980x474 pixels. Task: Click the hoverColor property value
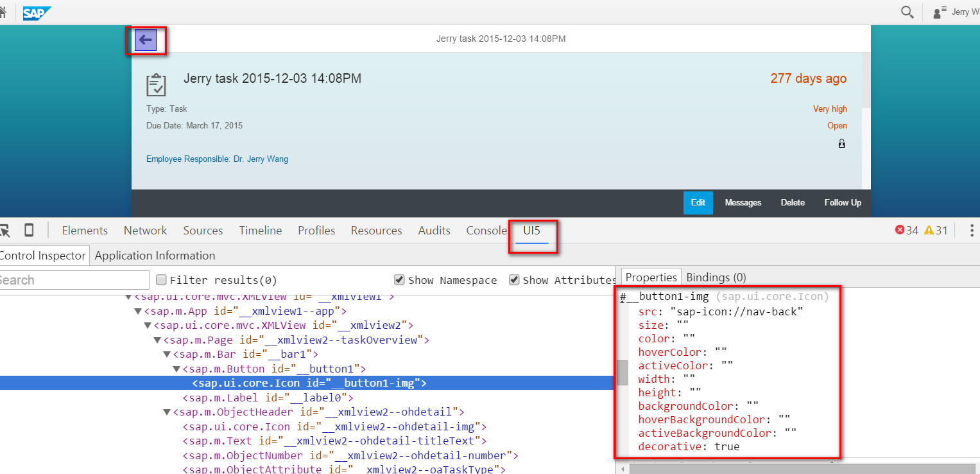pos(721,352)
